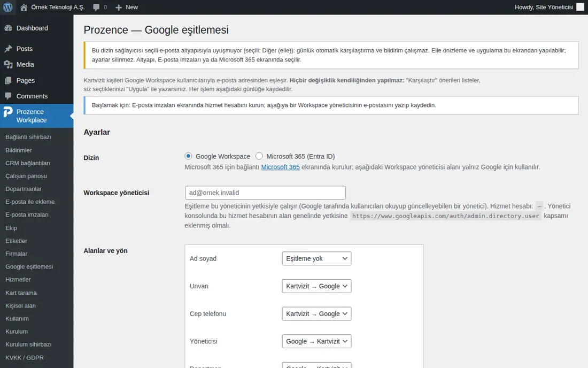Viewport: 588px width, 368px height.
Task: Open the Cep telefonu direction dropdown
Action: click(x=316, y=313)
